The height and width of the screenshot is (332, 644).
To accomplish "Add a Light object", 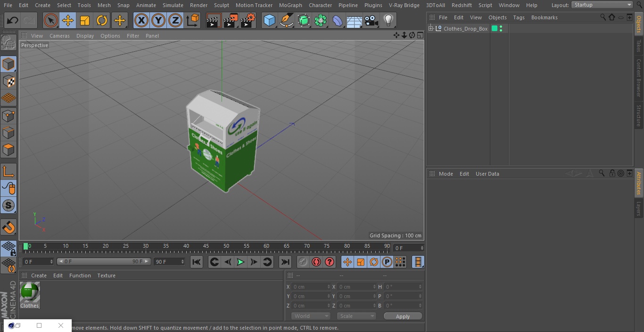I will click(x=388, y=20).
